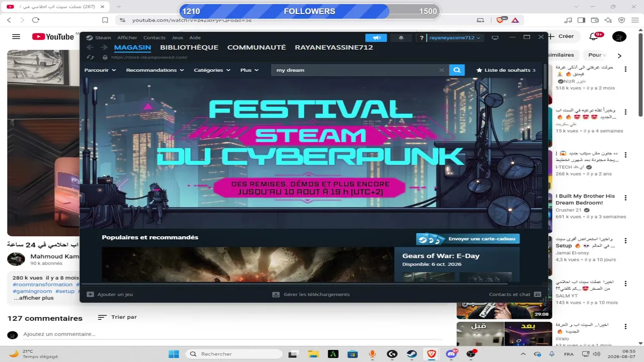Open Steam notifications bell

tap(401, 38)
